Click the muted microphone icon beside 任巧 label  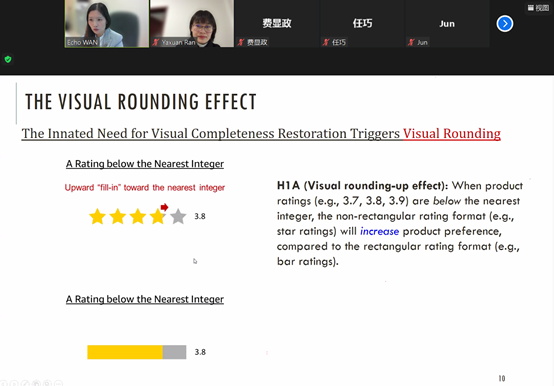326,42
